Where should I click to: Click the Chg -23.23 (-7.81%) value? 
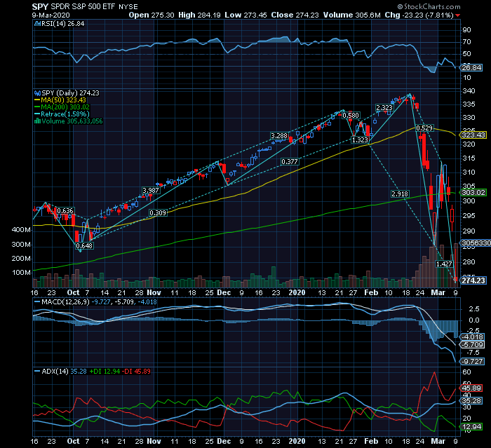coord(419,15)
